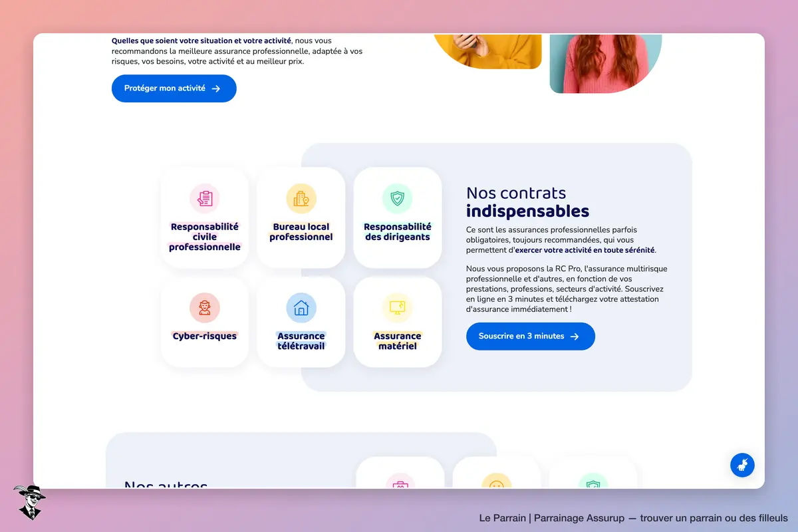Click the pink clipboard icon for Responsabilité civile professionnelle
This screenshot has height=532, width=798.
[x=205, y=198]
